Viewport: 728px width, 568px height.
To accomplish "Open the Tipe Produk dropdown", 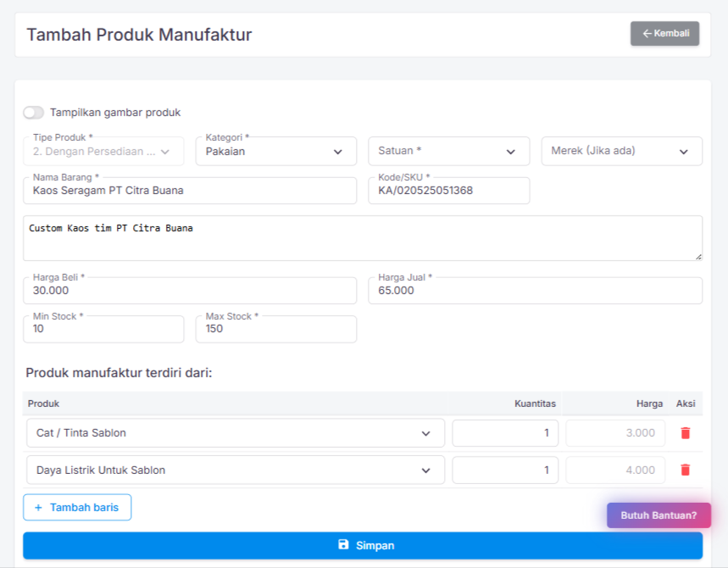I will click(103, 152).
